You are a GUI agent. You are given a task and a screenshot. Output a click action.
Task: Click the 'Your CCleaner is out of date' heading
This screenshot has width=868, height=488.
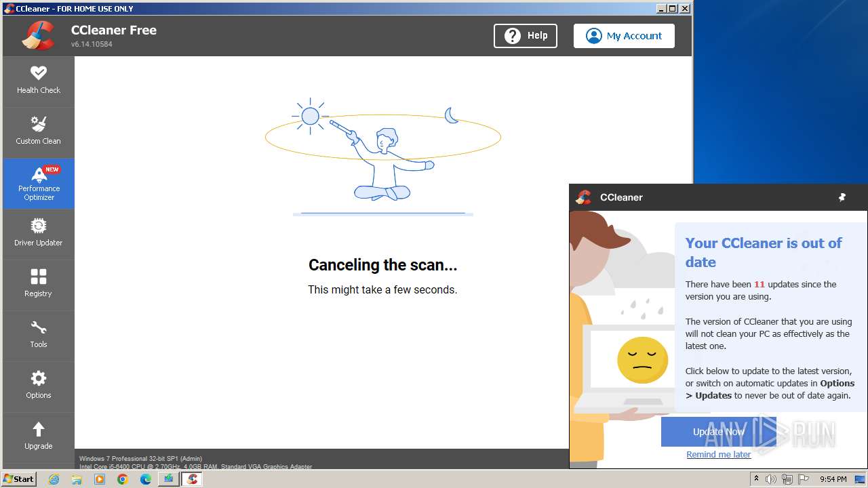(764, 253)
